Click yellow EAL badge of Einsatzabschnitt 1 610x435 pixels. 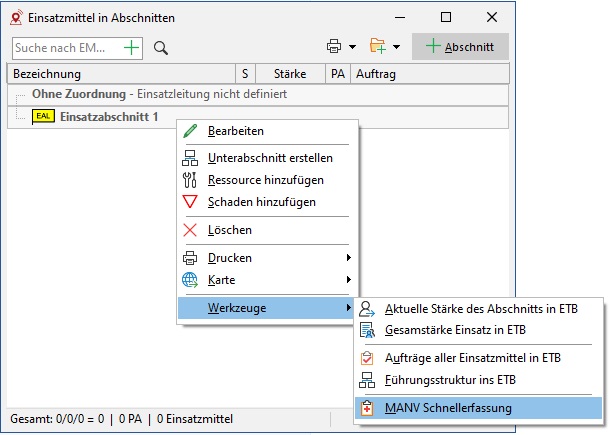click(x=44, y=117)
